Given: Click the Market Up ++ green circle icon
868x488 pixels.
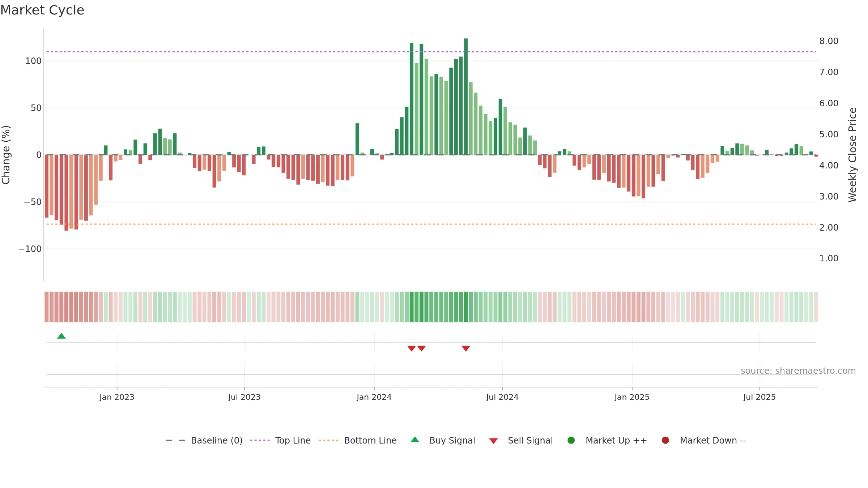Looking at the screenshot, I should pyautogui.click(x=571, y=440).
